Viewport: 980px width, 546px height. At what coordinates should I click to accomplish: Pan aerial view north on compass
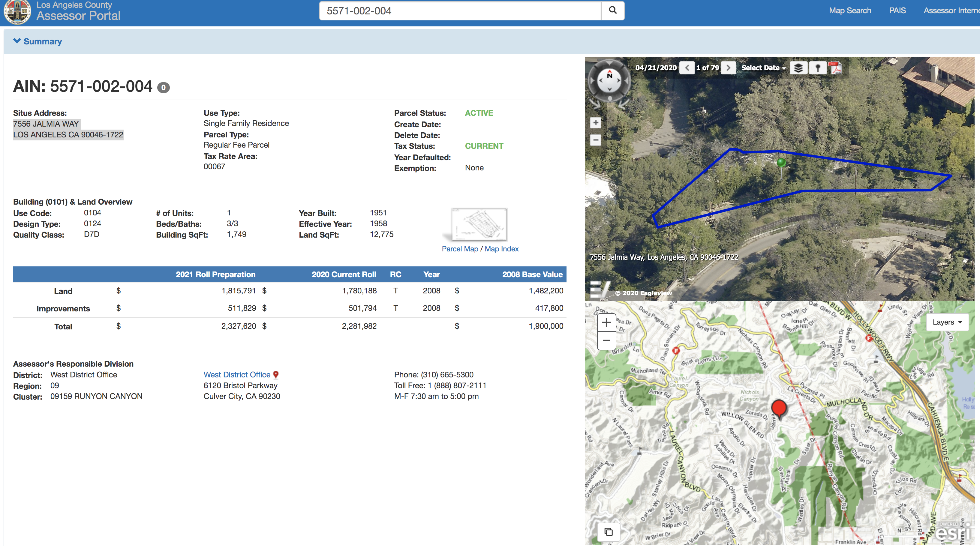click(x=609, y=71)
